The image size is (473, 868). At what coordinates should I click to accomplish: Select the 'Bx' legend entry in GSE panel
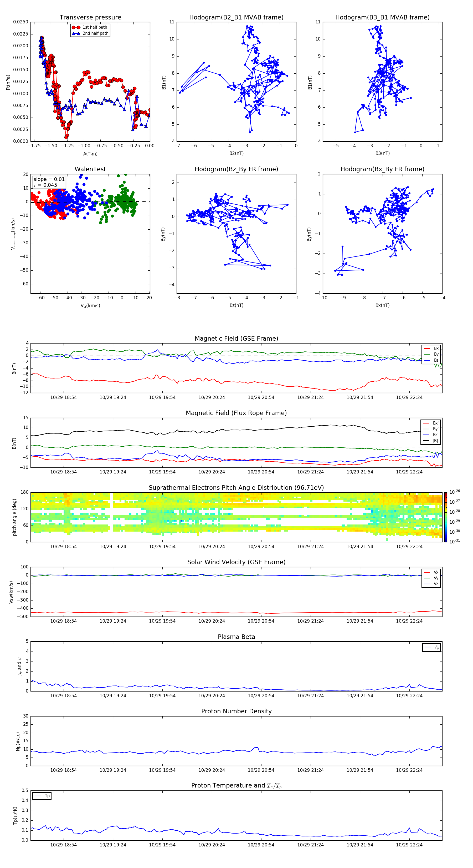coord(431,349)
